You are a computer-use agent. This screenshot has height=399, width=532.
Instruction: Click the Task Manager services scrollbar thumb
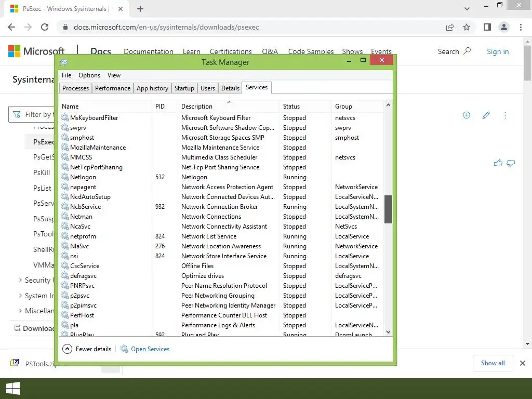[x=388, y=209]
